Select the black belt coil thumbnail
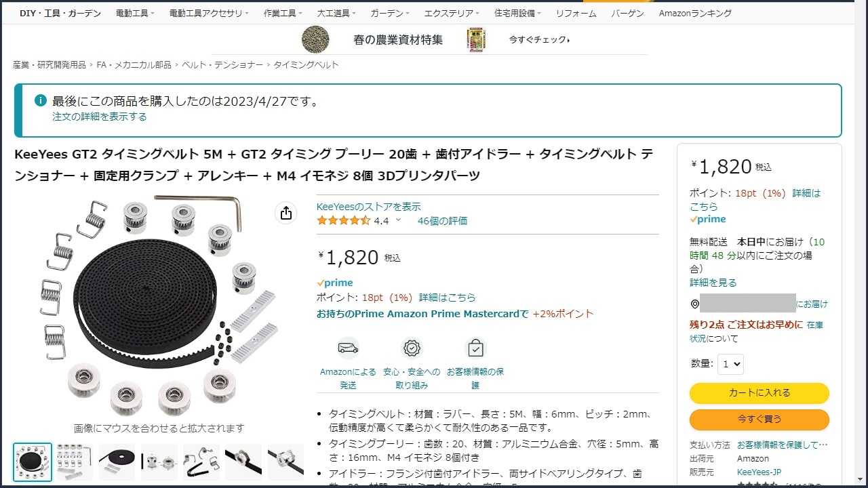Viewport: 868px width, 488px height. click(117, 462)
